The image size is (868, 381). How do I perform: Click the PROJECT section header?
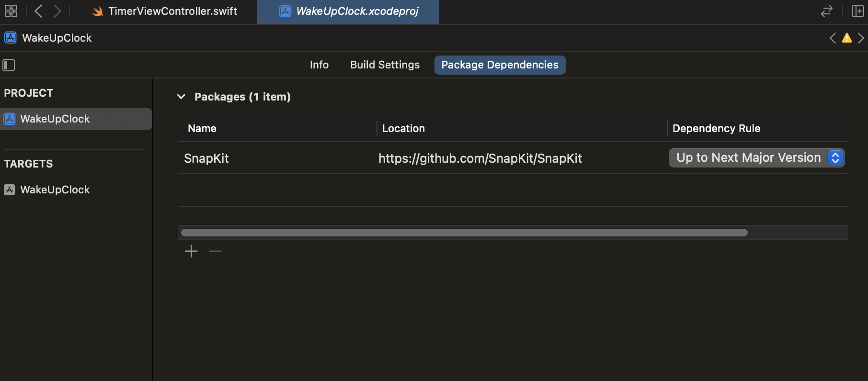(x=29, y=93)
